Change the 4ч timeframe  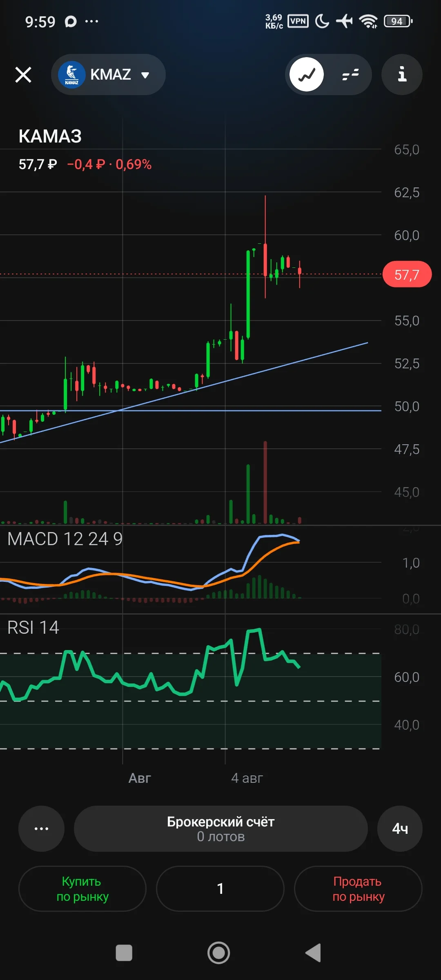(400, 829)
